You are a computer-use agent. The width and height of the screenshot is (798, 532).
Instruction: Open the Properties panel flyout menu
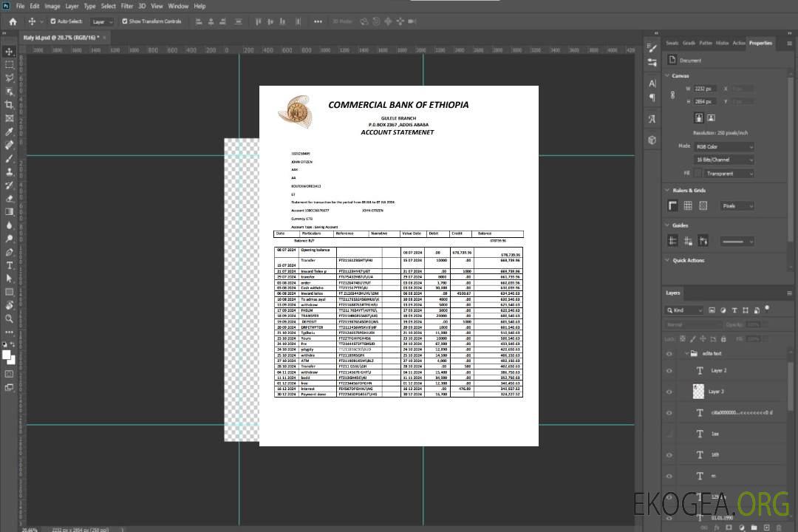[789, 44]
